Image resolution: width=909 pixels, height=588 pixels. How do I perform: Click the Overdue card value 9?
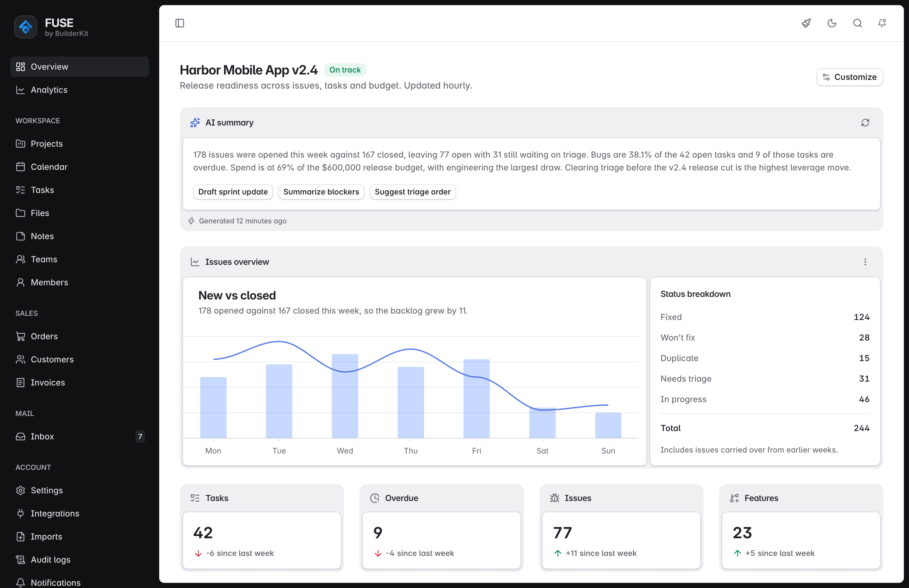click(x=377, y=533)
